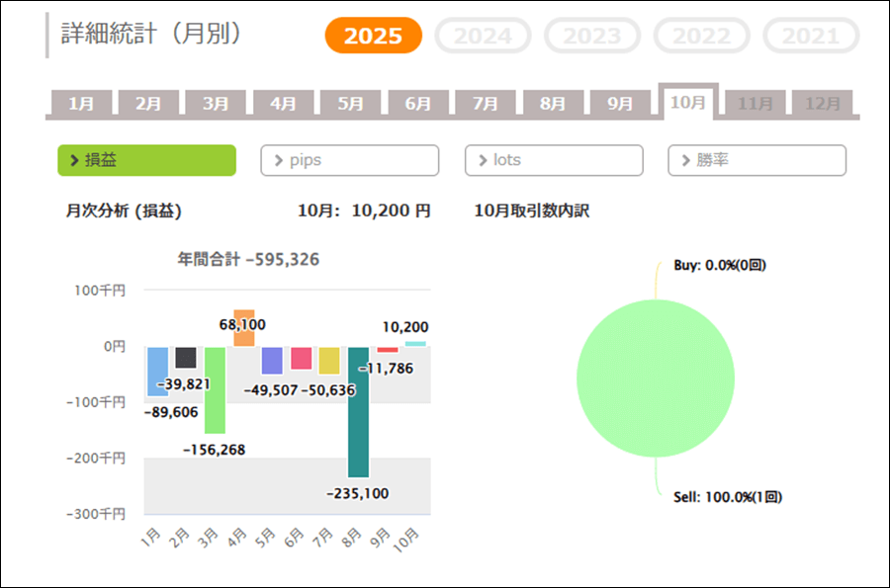Click the yellow July bar in chart
Image resolution: width=890 pixels, height=588 pixels.
click(329, 361)
